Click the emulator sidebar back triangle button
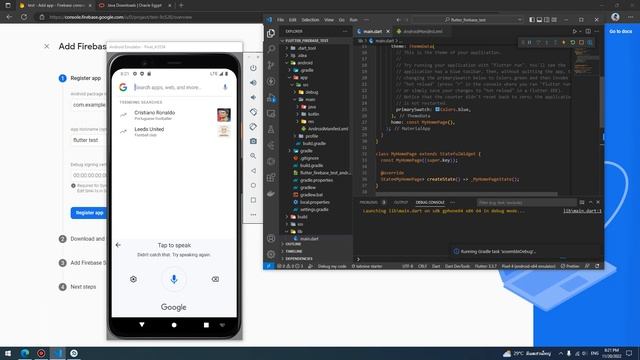Screen dimensions: 640x360 click(253, 171)
